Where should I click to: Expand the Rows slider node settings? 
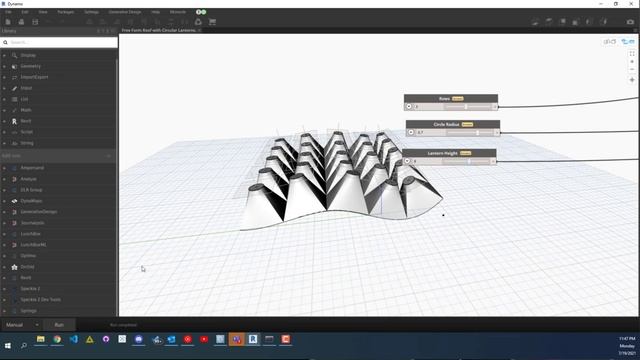tap(409, 107)
